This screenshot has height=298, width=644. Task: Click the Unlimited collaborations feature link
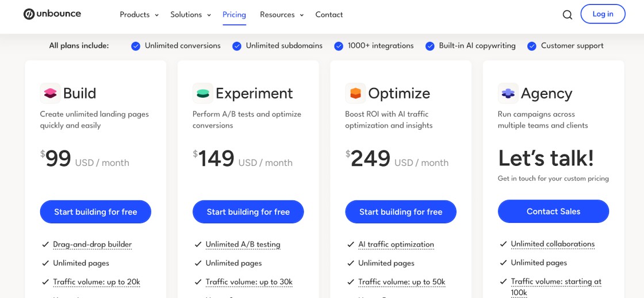click(x=553, y=244)
